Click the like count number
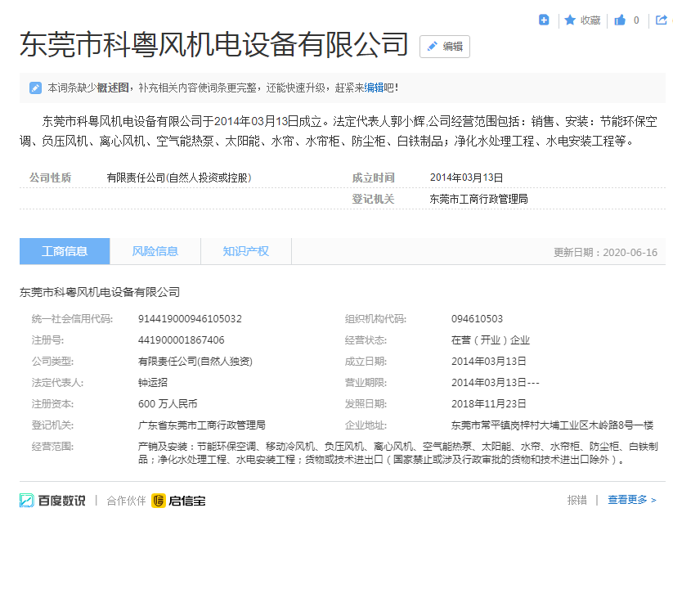Screen dimensions: 673x616 636,20
